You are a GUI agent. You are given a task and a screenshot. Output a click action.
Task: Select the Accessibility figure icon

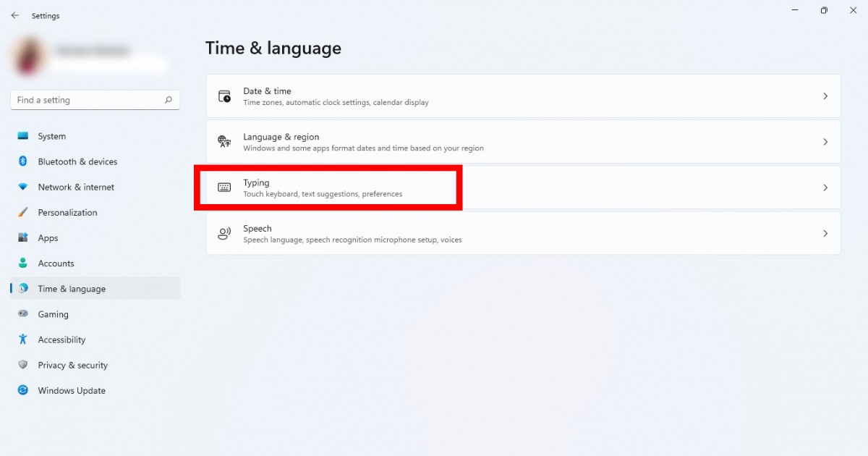[23, 339]
